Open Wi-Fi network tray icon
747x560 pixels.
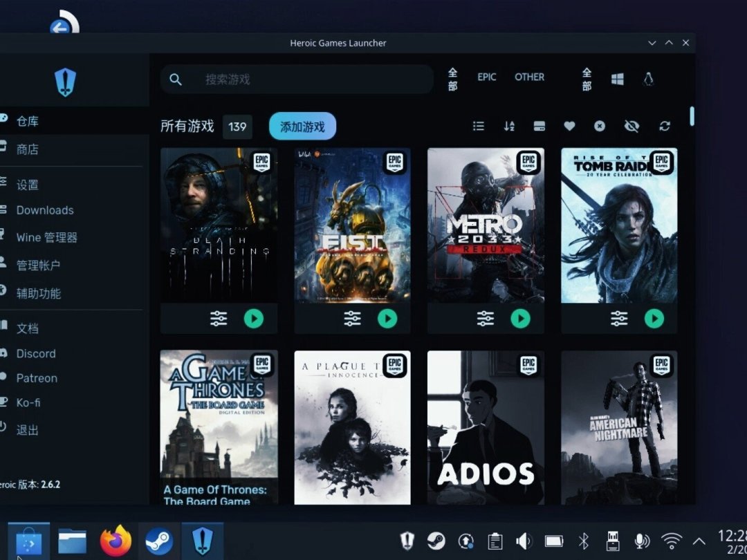click(x=671, y=541)
